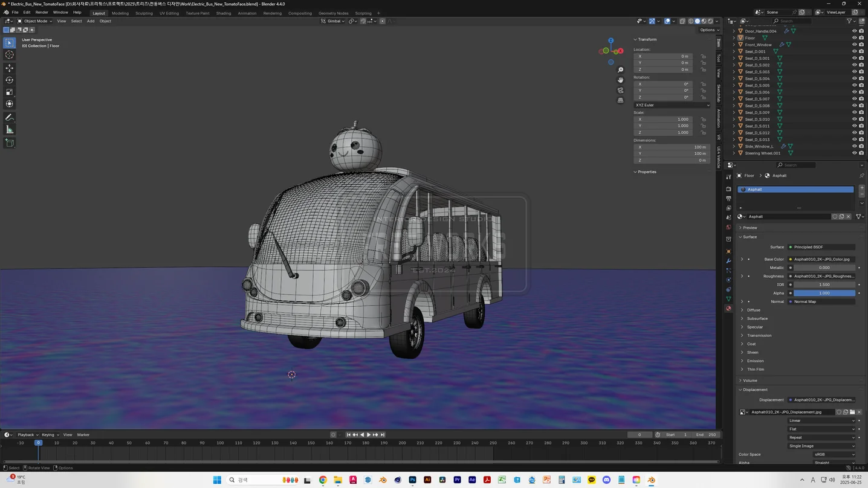
Task: Click Asphalt010_2K-JPG_Color.jpg Base Color link
Action: click(x=821, y=260)
